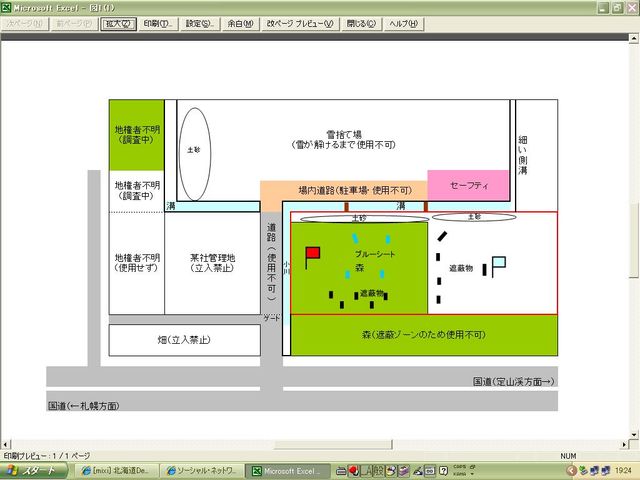Click the A input mode icon in the IME bar
Screen dimensions: 640x480
pyautogui.click(x=367, y=470)
